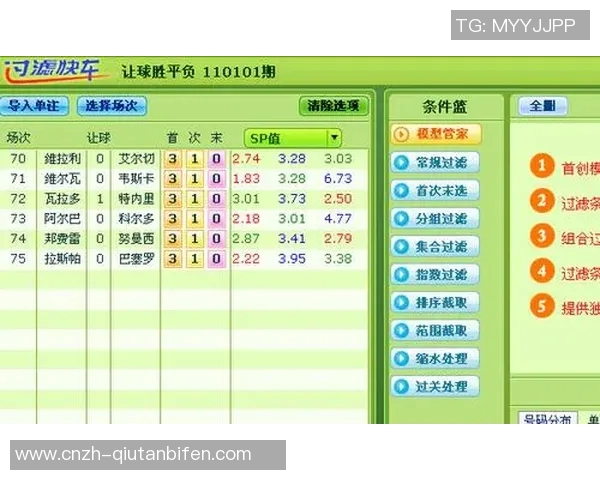Click handicap value 1 in row 72
This screenshot has width=600, height=480.
coord(100,199)
